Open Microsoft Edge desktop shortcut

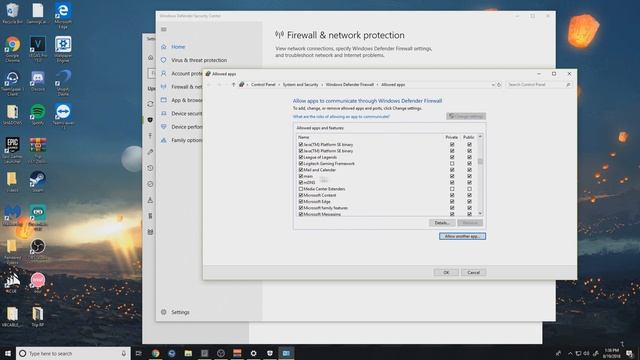click(63, 15)
